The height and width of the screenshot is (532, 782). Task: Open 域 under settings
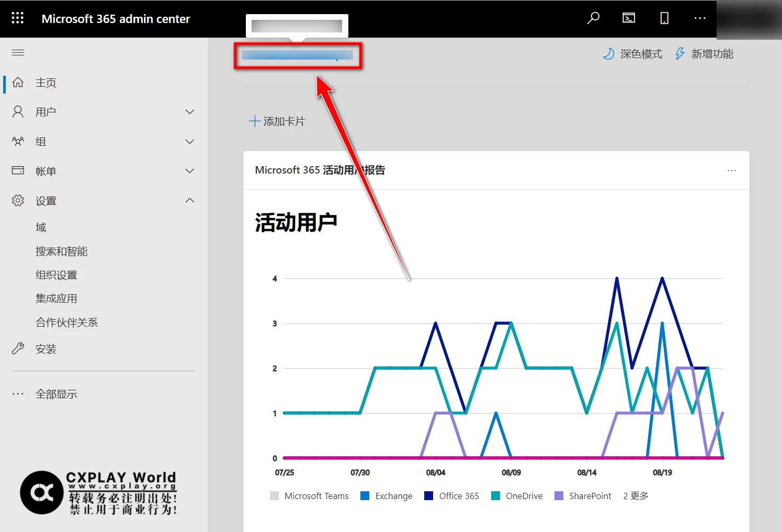click(41, 227)
